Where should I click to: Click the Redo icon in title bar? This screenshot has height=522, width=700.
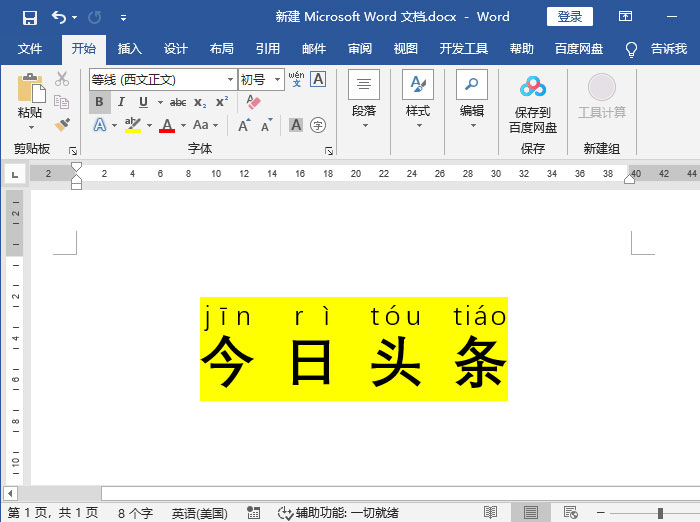pos(94,17)
